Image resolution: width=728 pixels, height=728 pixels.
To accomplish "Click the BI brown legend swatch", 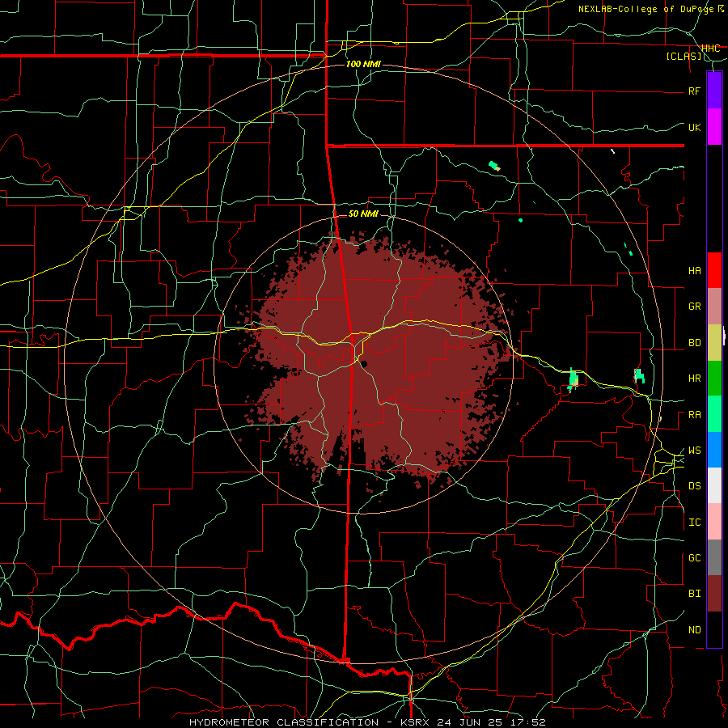I will click(x=714, y=594).
